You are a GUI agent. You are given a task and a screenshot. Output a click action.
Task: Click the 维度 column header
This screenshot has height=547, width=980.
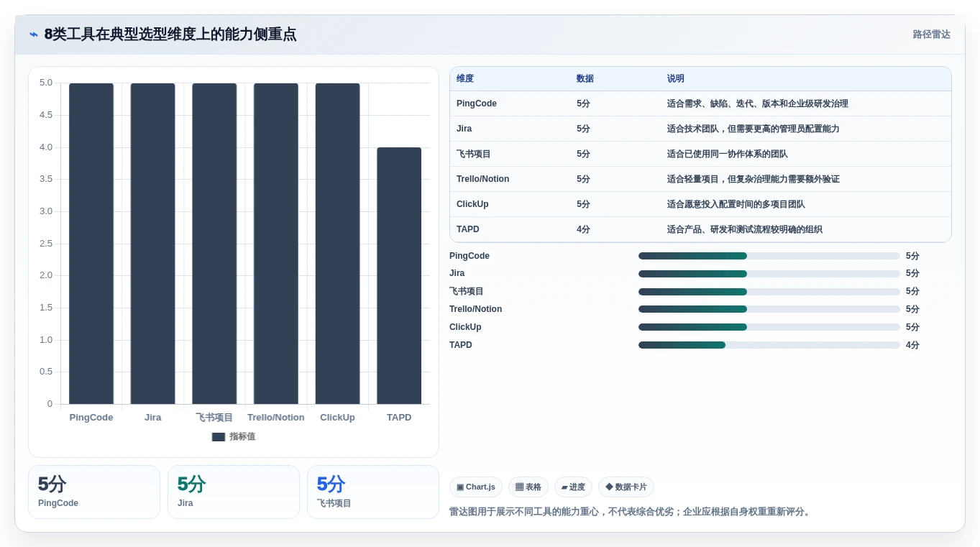[x=465, y=79]
